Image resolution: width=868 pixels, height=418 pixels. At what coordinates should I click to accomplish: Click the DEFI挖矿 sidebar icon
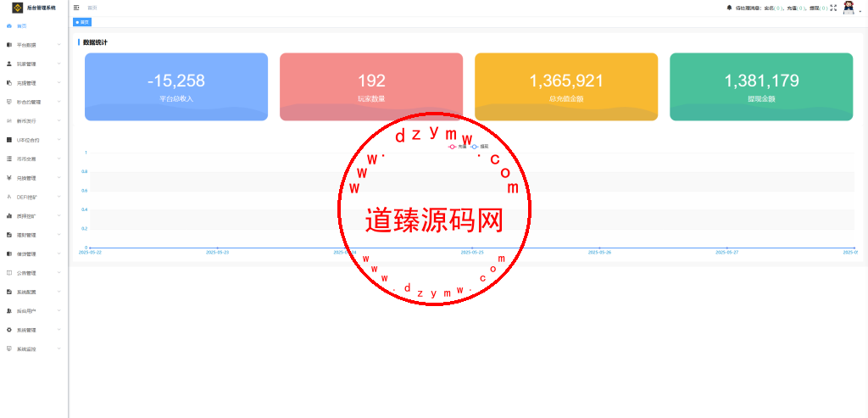8,197
